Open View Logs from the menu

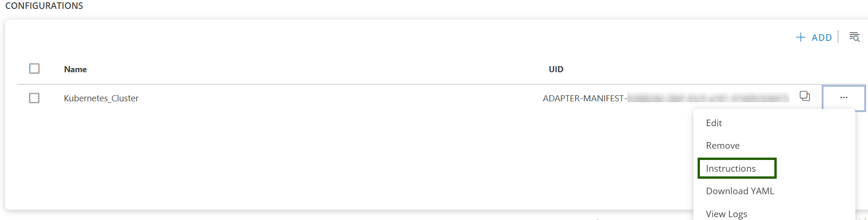[726, 214]
